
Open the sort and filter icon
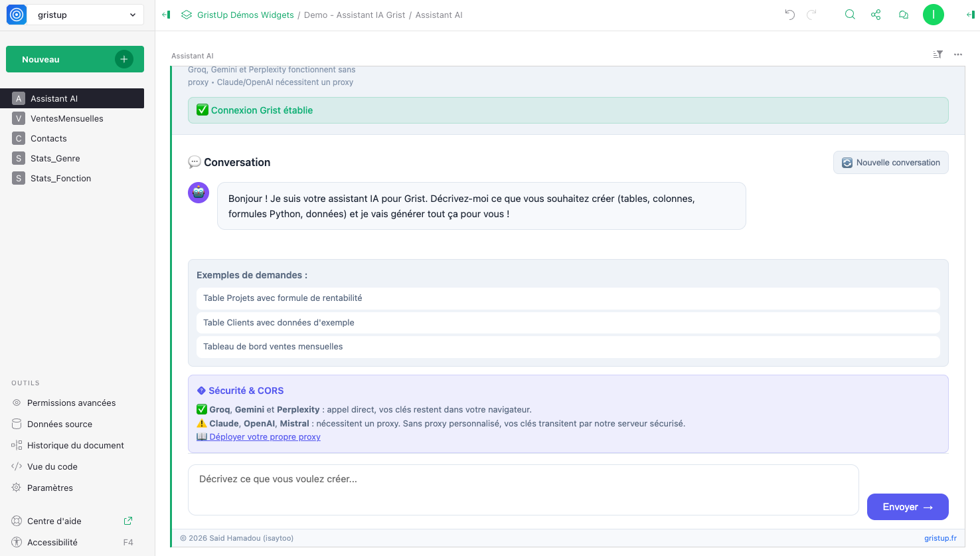click(938, 54)
